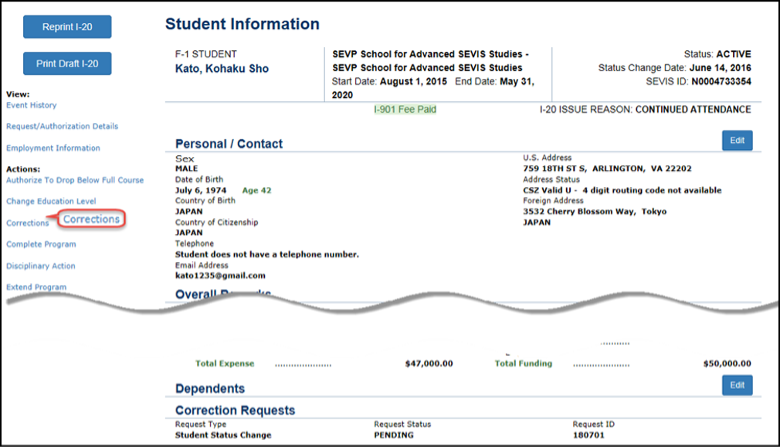Open the Disciplinary Action link

pyautogui.click(x=41, y=266)
